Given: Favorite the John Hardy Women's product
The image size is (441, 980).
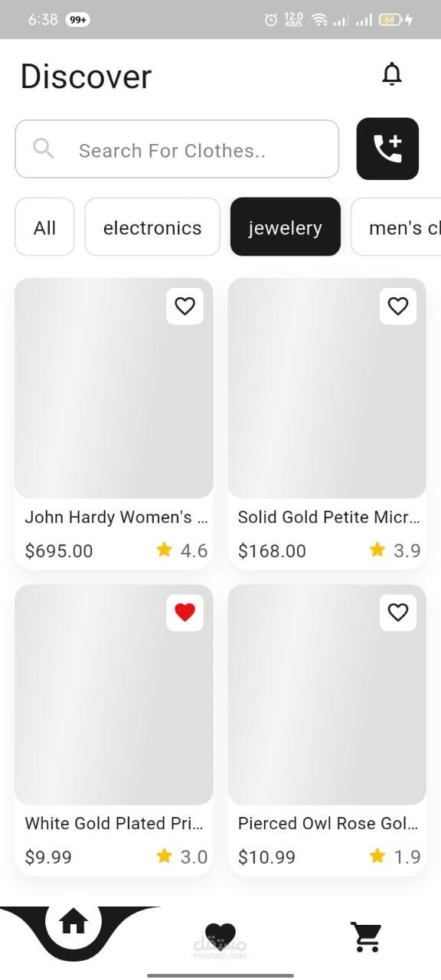Looking at the screenshot, I should point(185,306).
